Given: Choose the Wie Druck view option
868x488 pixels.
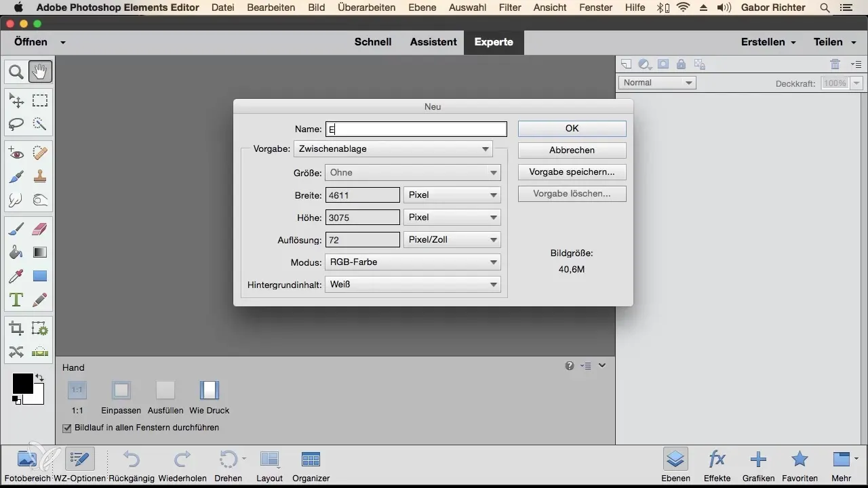Looking at the screenshot, I should point(210,390).
